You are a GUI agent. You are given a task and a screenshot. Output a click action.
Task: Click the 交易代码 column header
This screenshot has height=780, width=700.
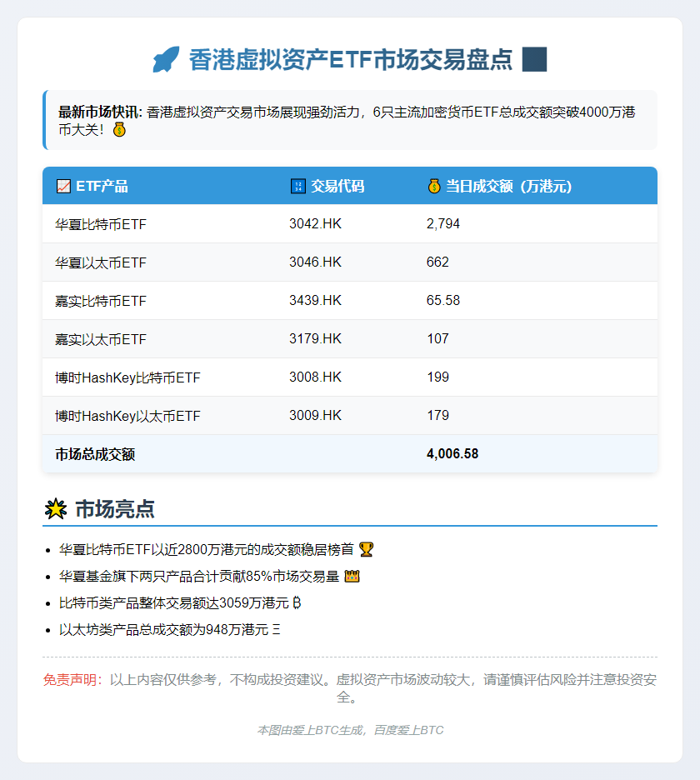click(x=337, y=187)
